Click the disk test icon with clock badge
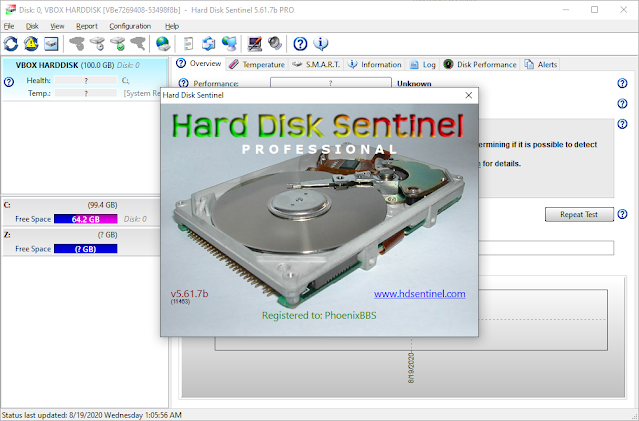 97,44
